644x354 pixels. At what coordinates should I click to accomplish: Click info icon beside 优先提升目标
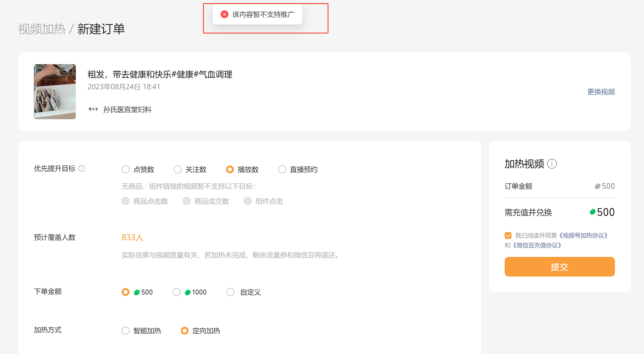coord(82,168)
